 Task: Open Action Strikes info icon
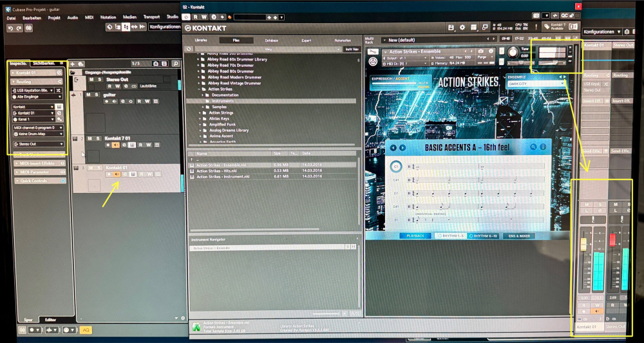[490, 51]
